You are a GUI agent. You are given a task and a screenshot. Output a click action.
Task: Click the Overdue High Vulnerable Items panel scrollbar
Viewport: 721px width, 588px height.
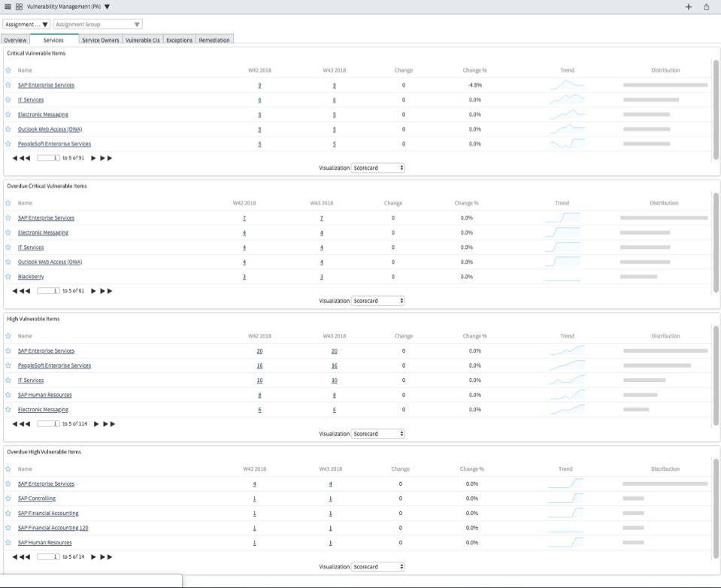716,508
